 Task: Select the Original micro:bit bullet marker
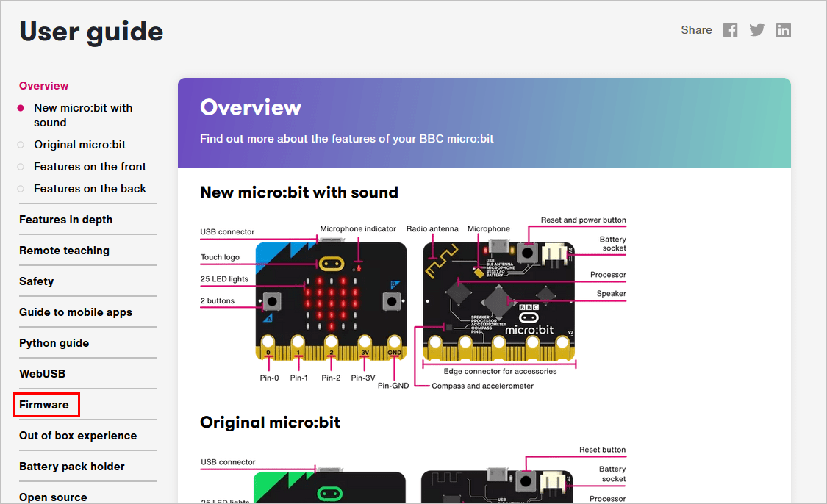point(21,145)
